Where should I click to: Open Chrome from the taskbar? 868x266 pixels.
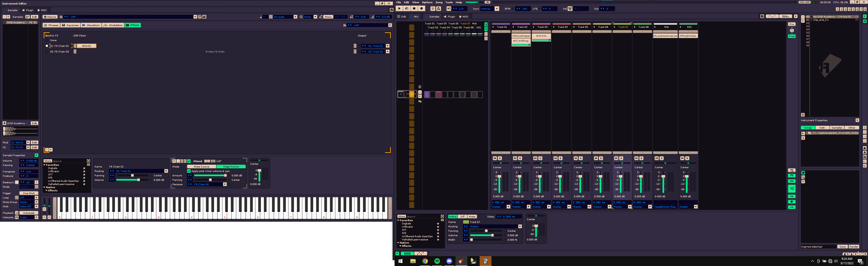coord(425,261)
